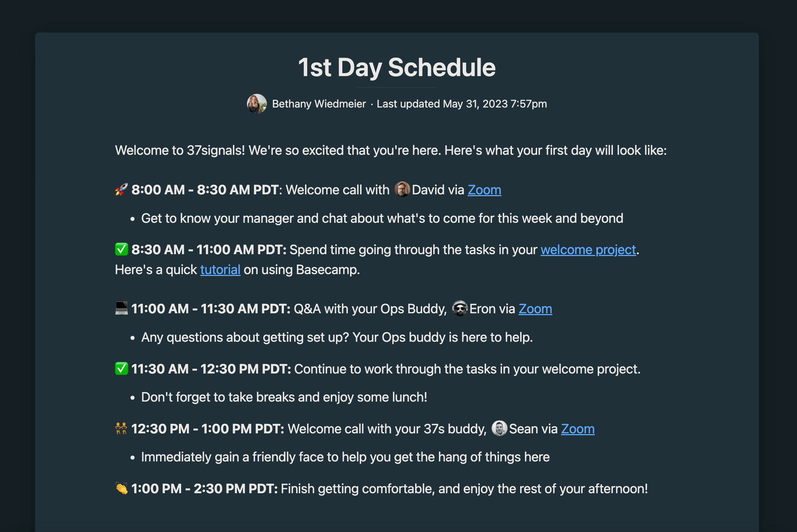
Task: Click the green checkmark at 11:30 AM
Action: pyautogui.click(x=121, y=369)
